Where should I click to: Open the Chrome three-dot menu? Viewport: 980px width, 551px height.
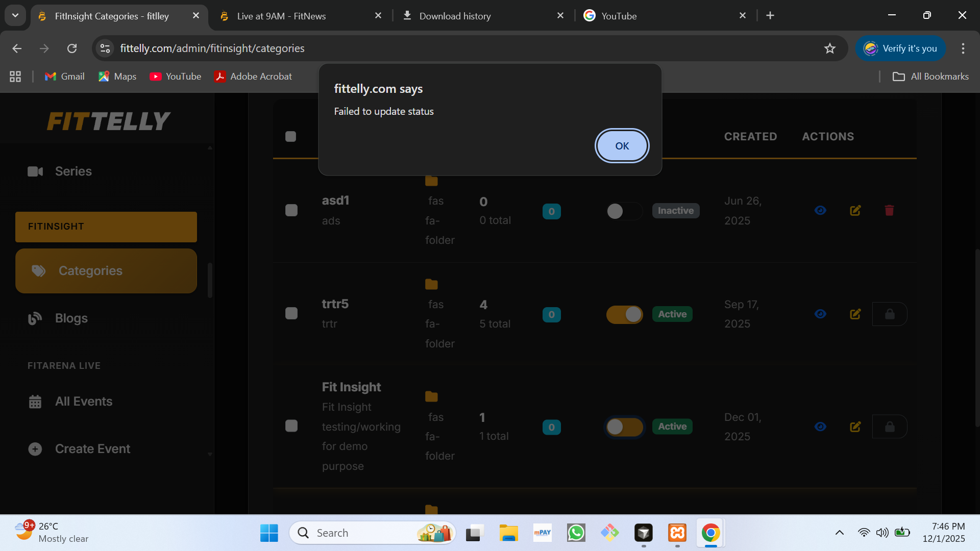963,48
